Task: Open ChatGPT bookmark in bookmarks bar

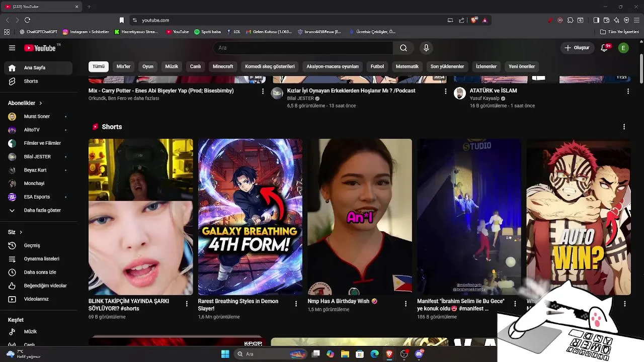Action: [x=39, y=32]
